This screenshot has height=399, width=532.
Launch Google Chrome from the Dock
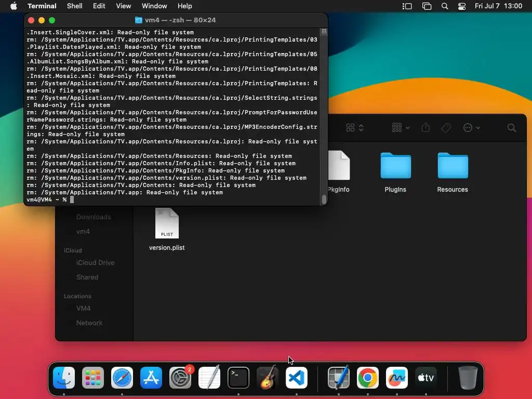(x=368, y=378)
